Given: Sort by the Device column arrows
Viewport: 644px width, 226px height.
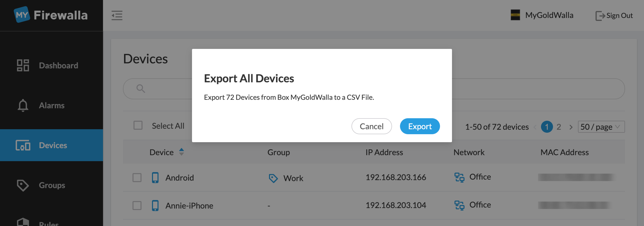Looking at the screenshot, I should (181, 152).
